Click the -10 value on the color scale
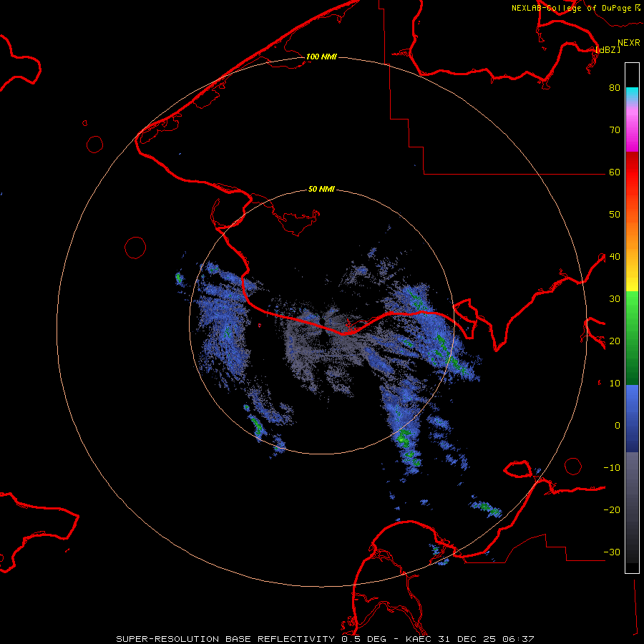The image size is (644, 644). coord(612,468)
